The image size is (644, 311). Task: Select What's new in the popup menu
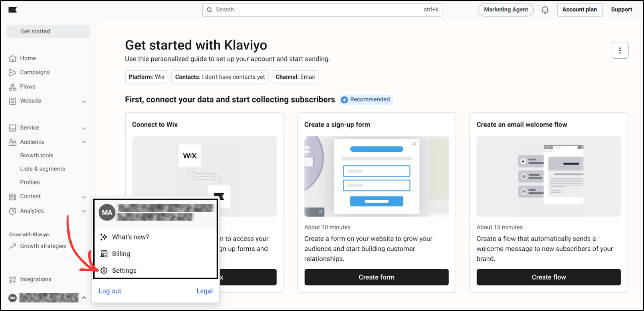point(131,237)
